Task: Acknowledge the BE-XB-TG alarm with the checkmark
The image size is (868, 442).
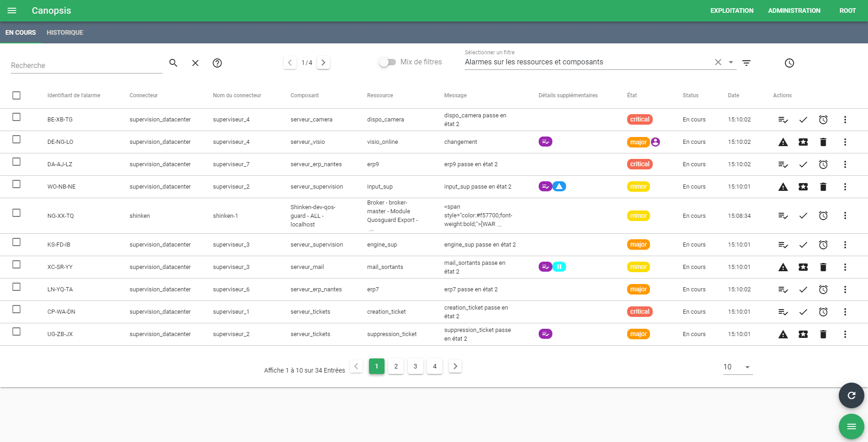Action: click(x=803, y=119)
